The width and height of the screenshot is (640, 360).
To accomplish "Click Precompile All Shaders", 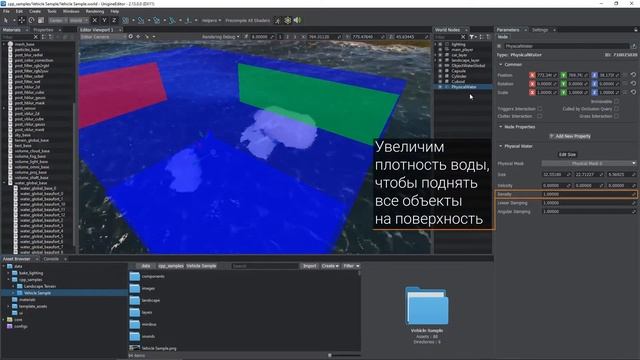I will coord(247,20).
